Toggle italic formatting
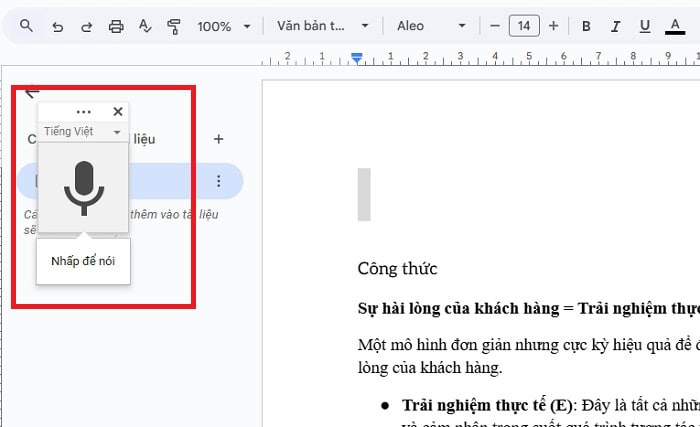700x427 pixels. pos(615,26)
